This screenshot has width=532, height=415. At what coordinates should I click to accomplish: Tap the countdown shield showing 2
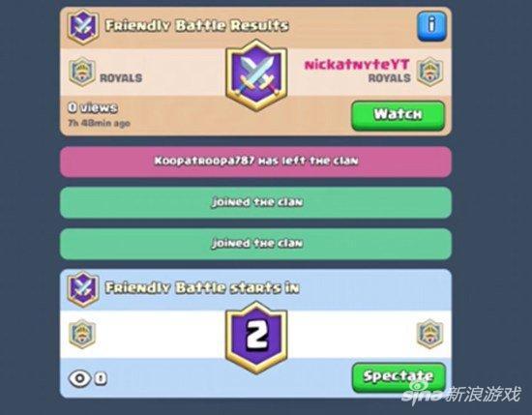[x=257, y=338]
